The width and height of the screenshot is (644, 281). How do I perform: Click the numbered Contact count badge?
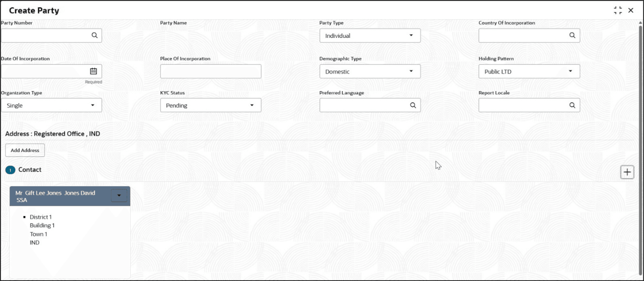(x=10, y=170)
